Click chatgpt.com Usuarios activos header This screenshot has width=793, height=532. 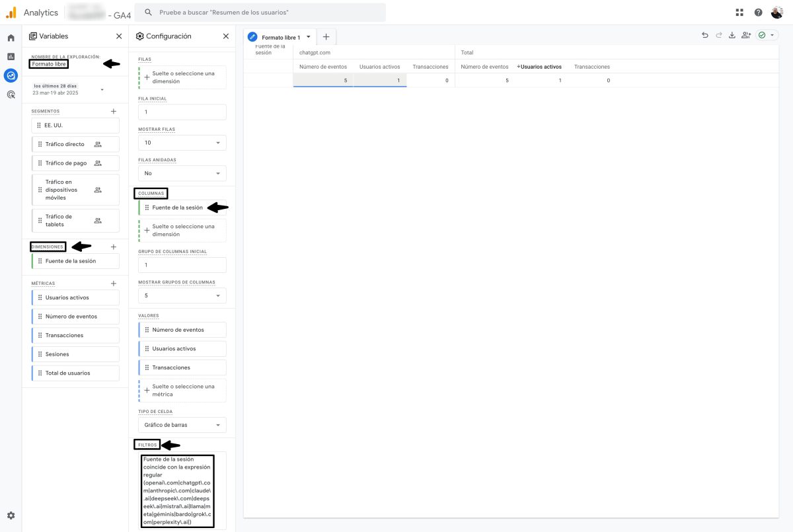click(379, 67)
